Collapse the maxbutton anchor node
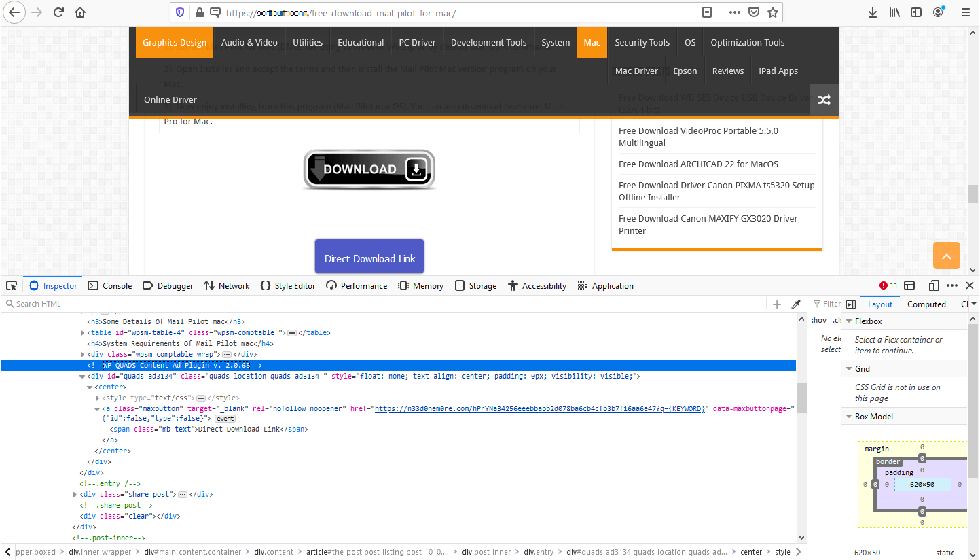Screen dimensions: 980x560 (x=98, y=409)
